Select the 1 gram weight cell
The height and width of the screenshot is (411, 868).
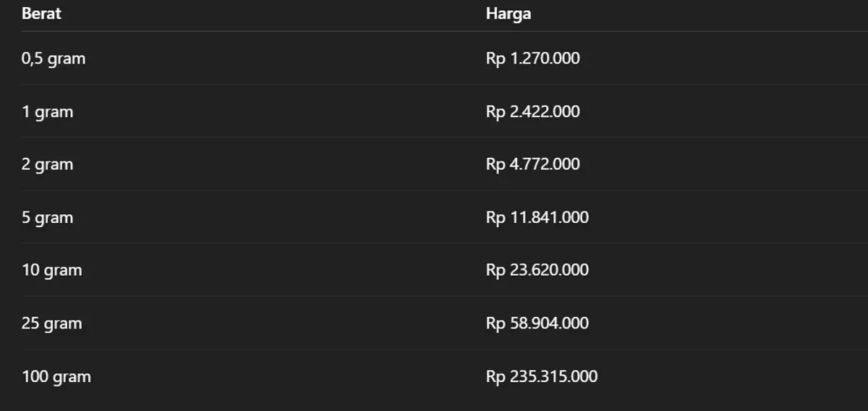click(47, 112)
